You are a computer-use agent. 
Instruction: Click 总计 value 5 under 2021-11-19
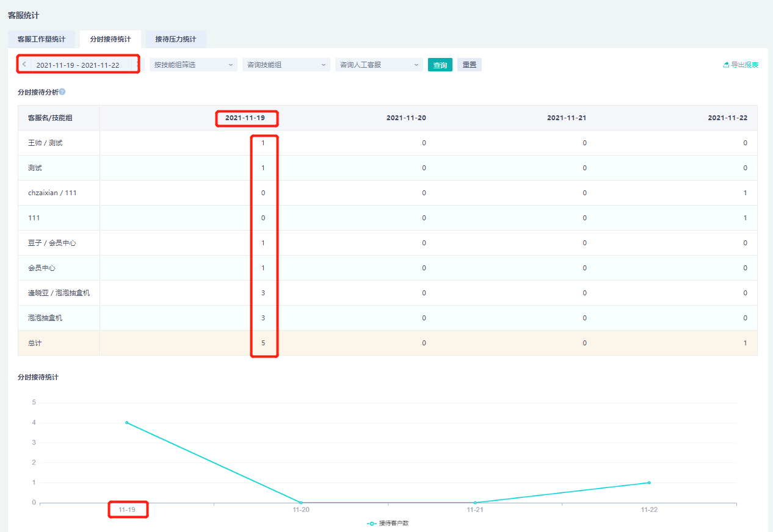point(263,343)
